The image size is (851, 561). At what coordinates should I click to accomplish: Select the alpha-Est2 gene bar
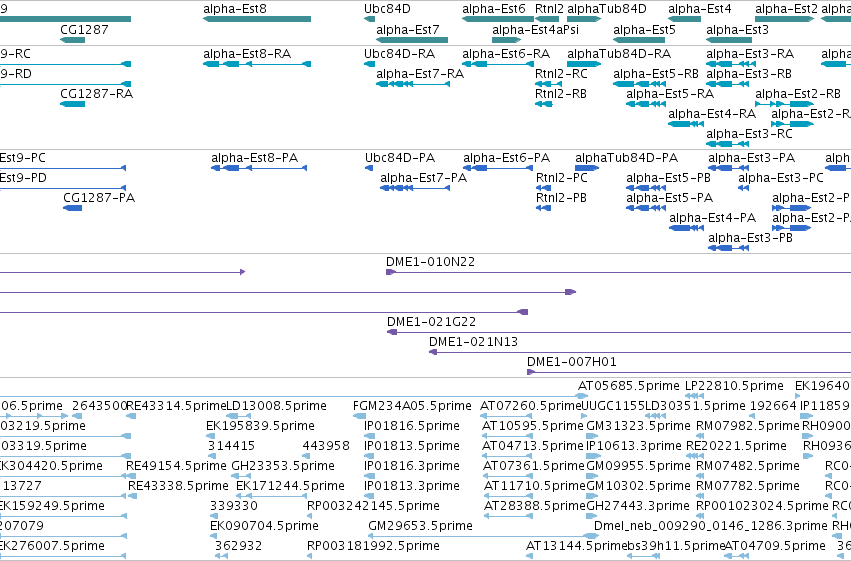click(785, 19)
